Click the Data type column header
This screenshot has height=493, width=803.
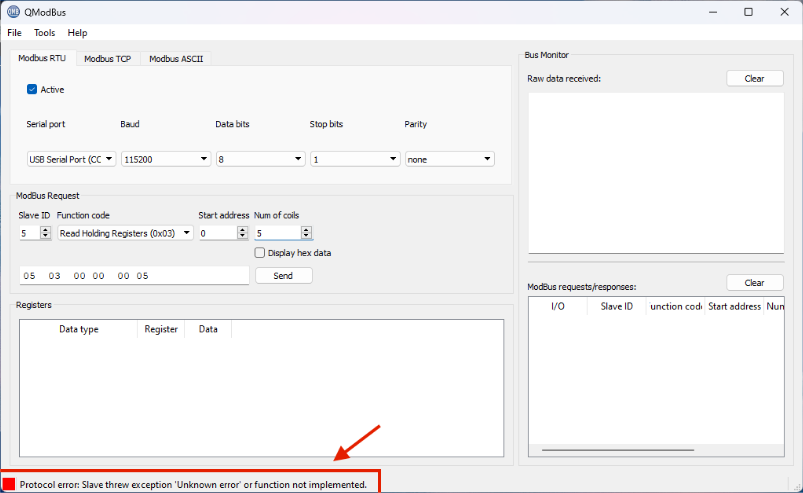point(79,329)
